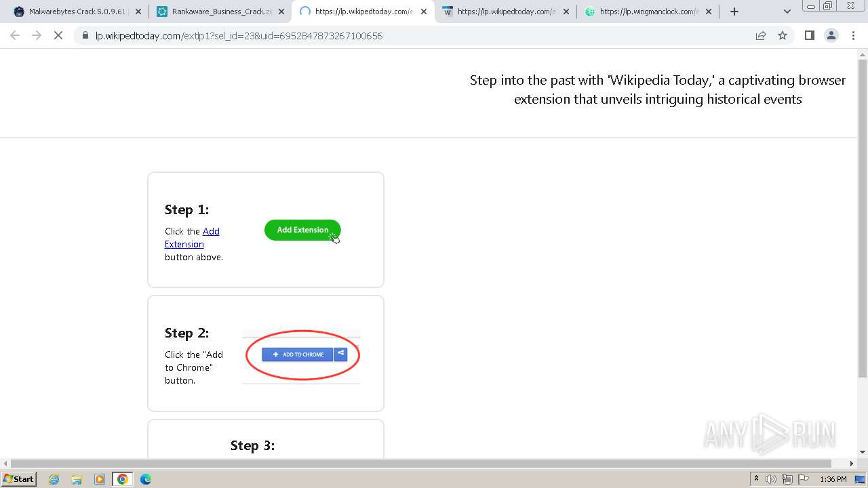The image size is (868, 488).
Task: Open Microsoft Edge from taskbar
Action: coord(146,479)
